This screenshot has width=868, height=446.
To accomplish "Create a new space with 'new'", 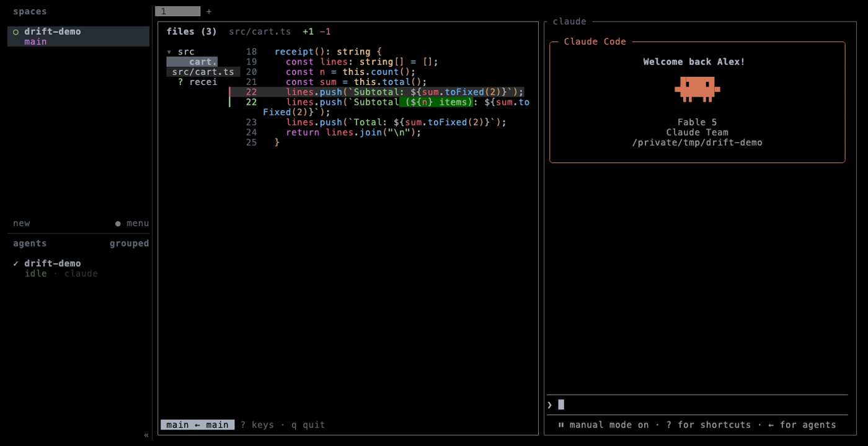I will (x=22, y=223).
